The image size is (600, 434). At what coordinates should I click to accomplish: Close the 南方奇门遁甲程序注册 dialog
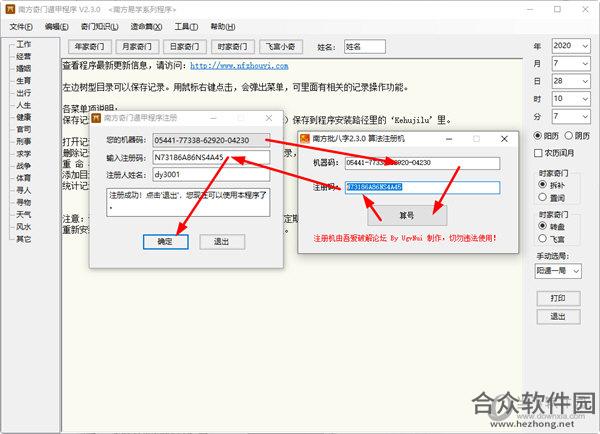pyautogui.click(x=269, y=118)
